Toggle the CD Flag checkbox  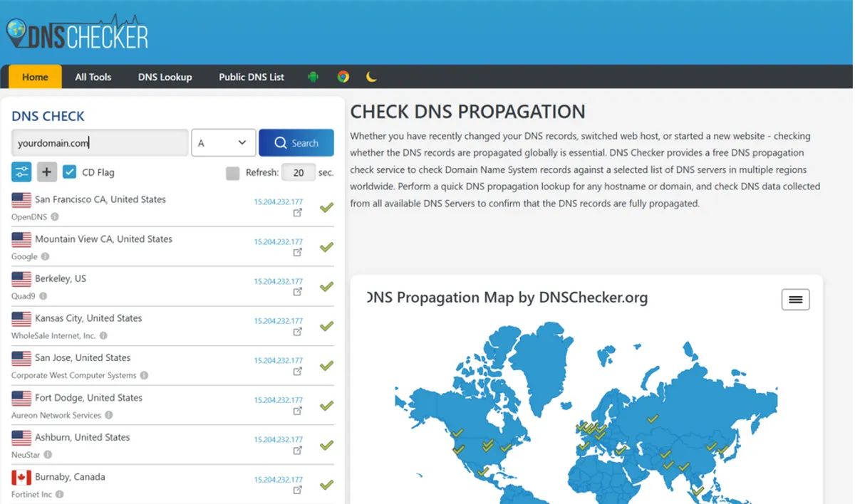coord(69,172)
